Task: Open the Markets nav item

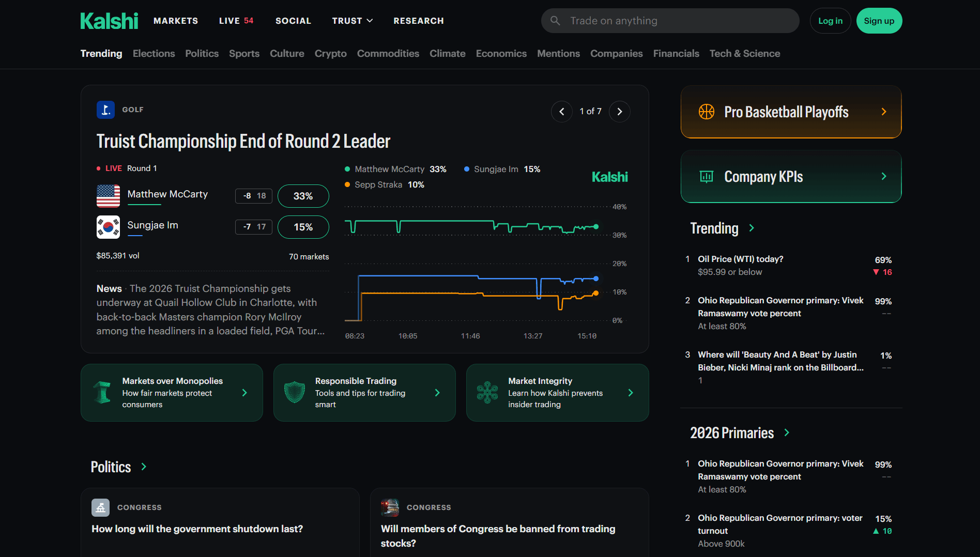Action: click(x=176, y=21)
